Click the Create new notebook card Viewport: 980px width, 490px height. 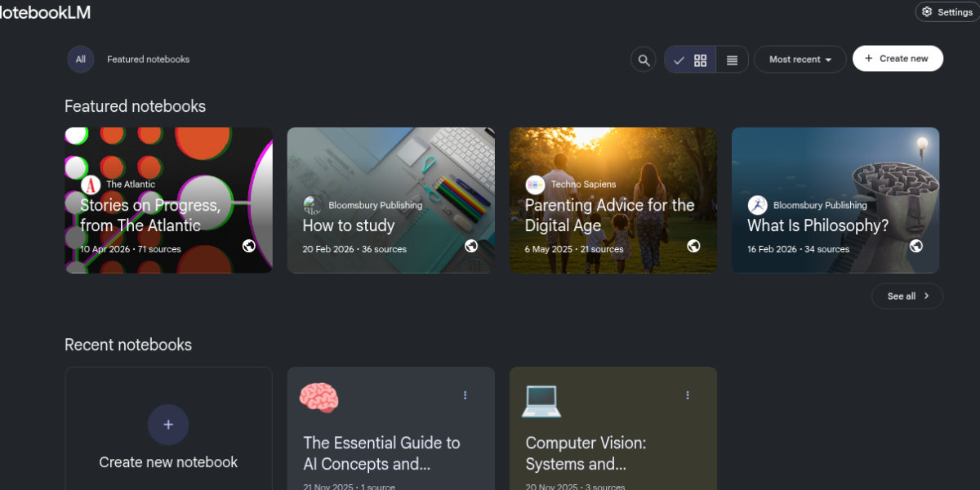(168, 429)
